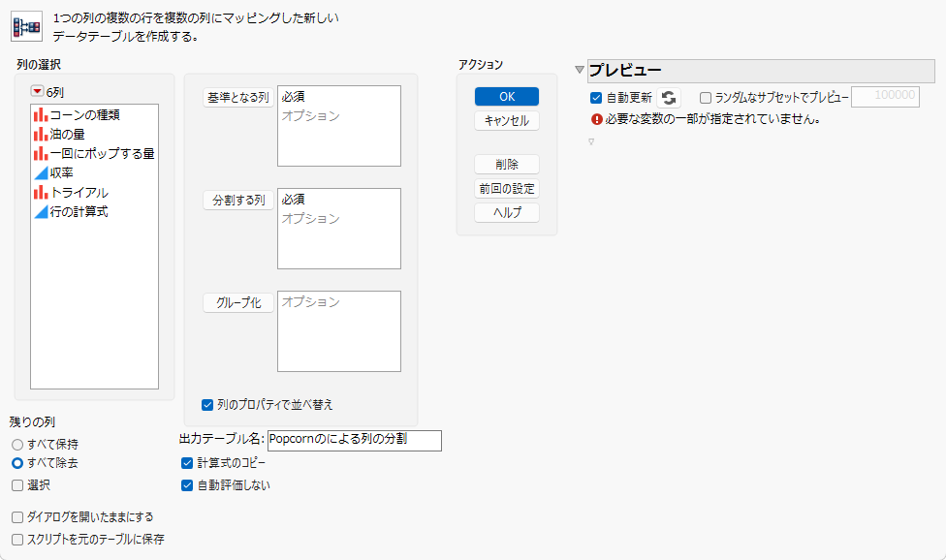
Task: Click the キャンセル button
Action: coord(507,120)
